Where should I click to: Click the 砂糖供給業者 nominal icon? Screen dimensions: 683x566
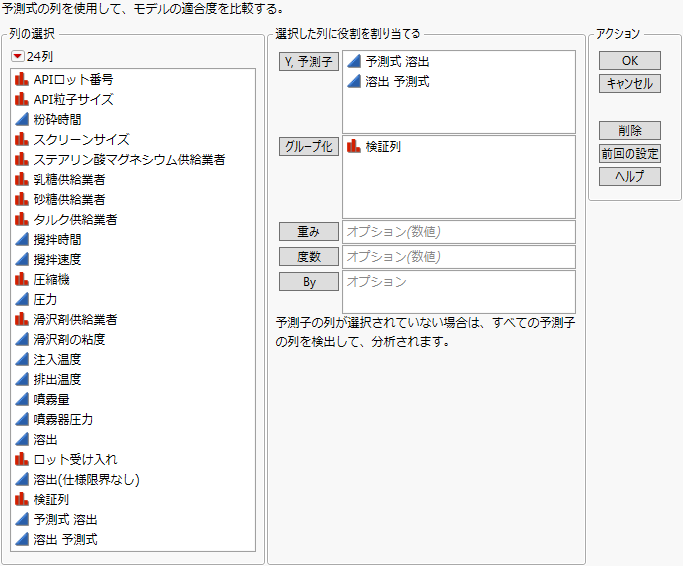tap(22, 200)
